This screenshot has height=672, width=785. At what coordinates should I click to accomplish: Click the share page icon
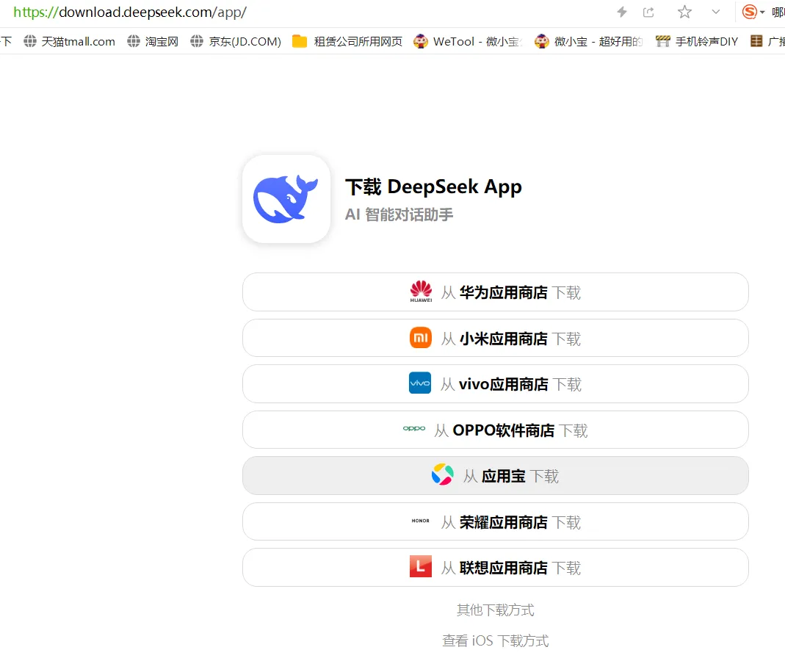tap(648, 12)
